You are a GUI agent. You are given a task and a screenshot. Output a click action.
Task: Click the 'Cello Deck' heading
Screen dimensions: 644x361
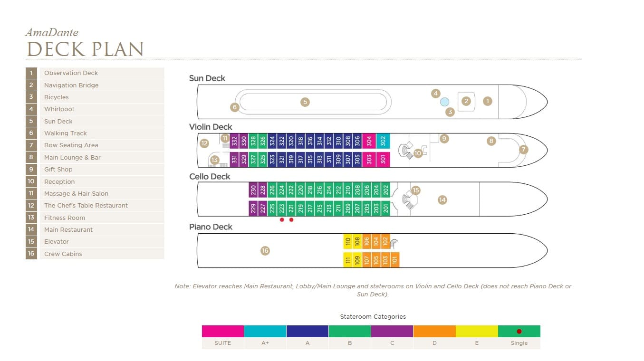click(x=210, y=177)
